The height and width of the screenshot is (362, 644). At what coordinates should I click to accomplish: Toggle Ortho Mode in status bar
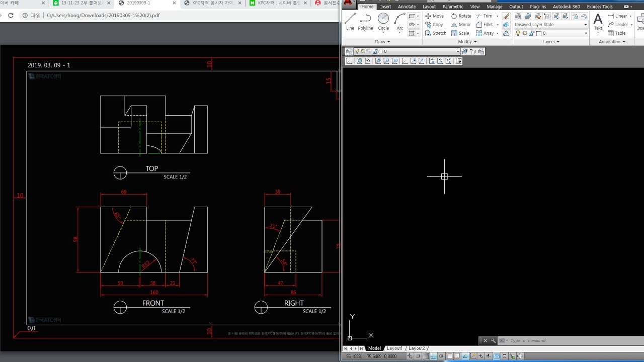tap(434, 356)
